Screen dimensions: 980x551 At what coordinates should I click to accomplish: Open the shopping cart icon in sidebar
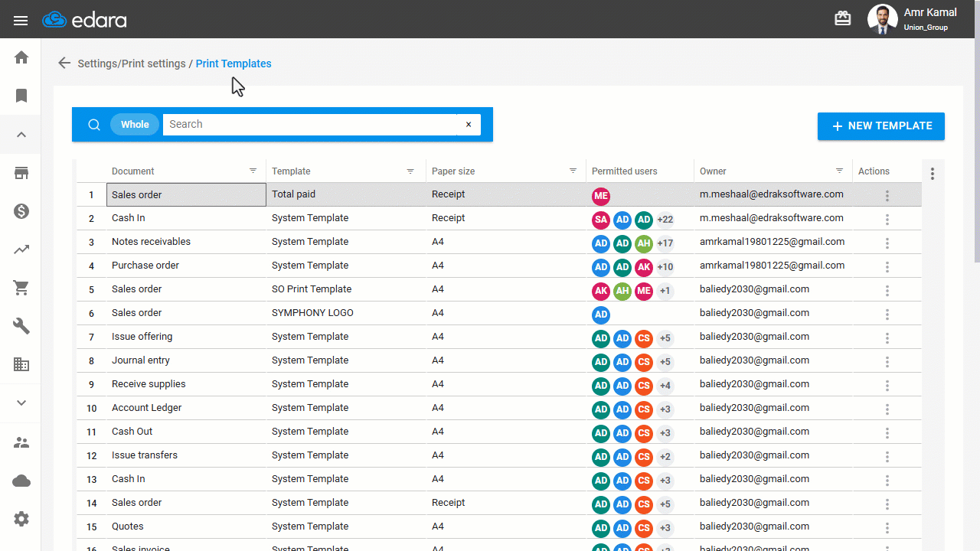pos(21,288)
